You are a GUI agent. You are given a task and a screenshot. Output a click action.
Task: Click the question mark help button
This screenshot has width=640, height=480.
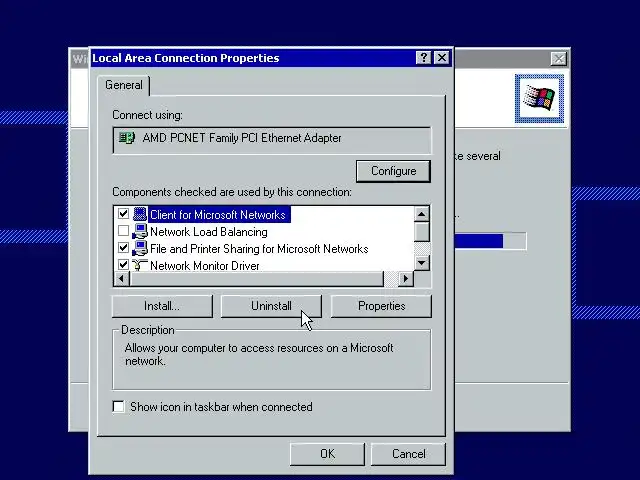click(423, 58)
